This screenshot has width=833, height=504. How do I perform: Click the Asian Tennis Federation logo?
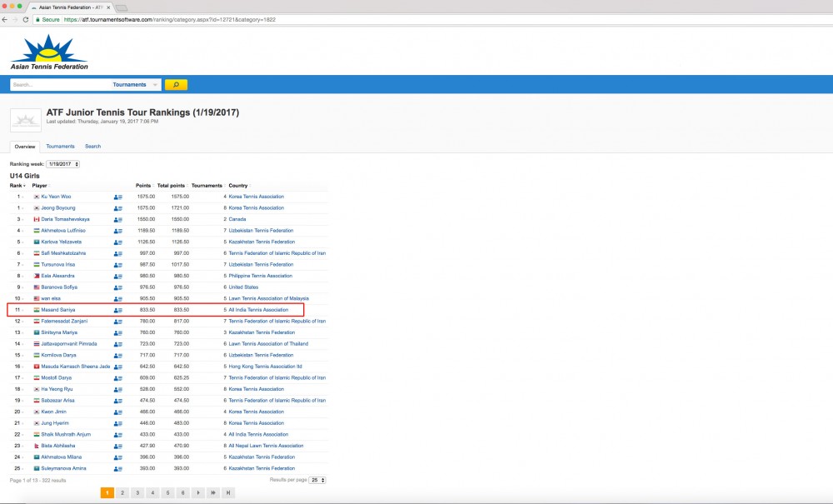tap(49, 52)
